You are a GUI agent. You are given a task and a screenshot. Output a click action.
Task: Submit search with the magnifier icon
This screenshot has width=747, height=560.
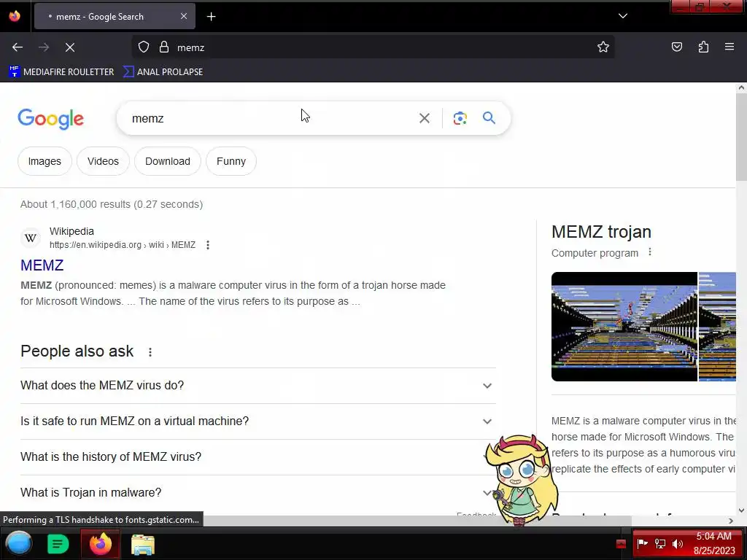click(489, 118)
